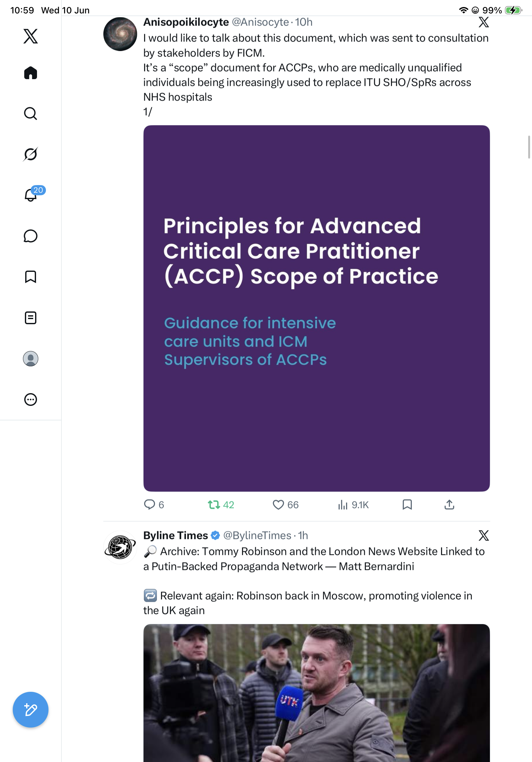Open the purple ACCP Scope of Practice image
Image resolution: width=532 pixels, height=762 pixels.
(x=316, y=308)
